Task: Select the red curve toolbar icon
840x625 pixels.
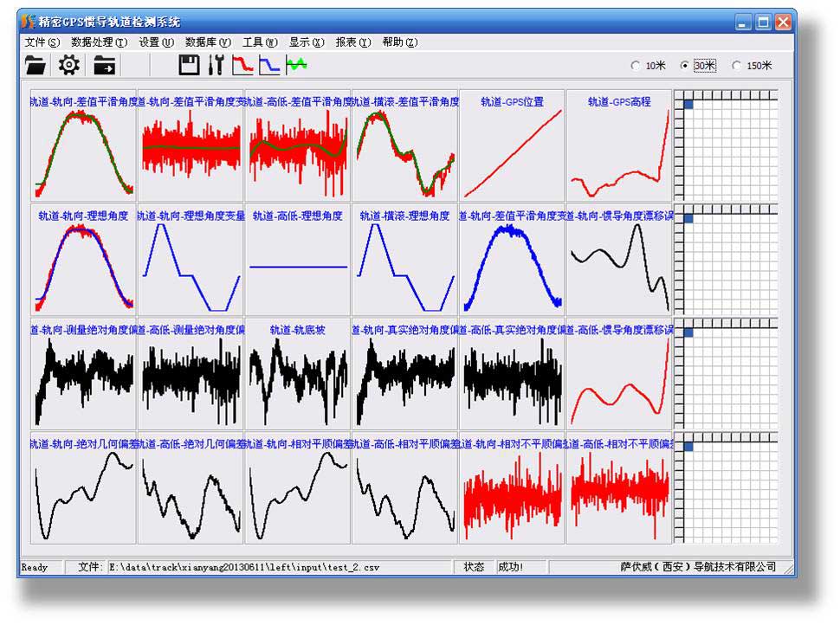Action: coord(242,65)
